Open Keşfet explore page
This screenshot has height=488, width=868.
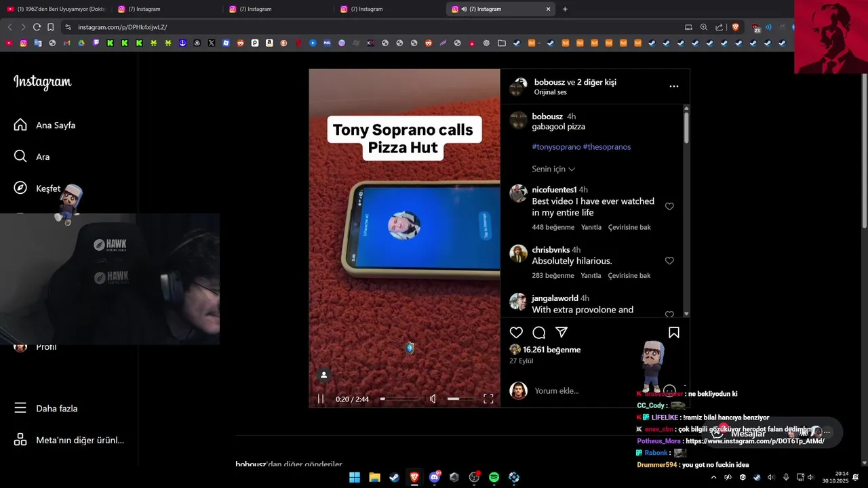coord(37,188)
